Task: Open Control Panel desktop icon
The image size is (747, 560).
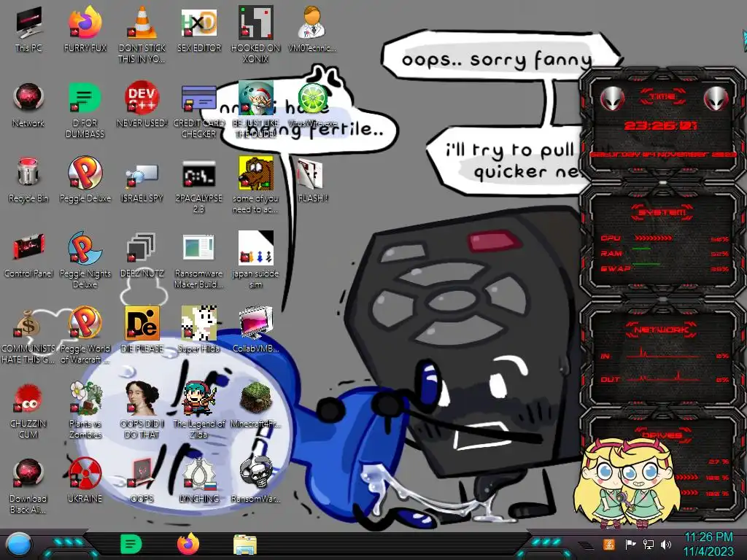Action: 28,254
